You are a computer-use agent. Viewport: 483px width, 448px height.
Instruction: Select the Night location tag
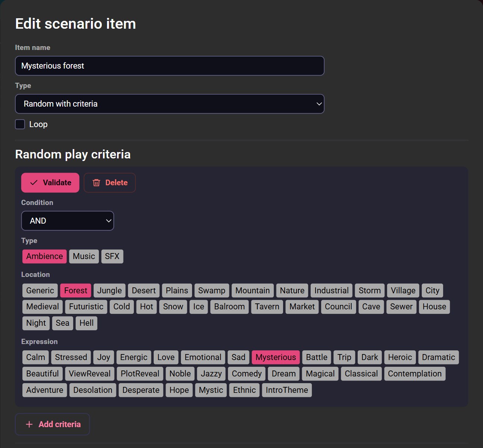point(36,323)
